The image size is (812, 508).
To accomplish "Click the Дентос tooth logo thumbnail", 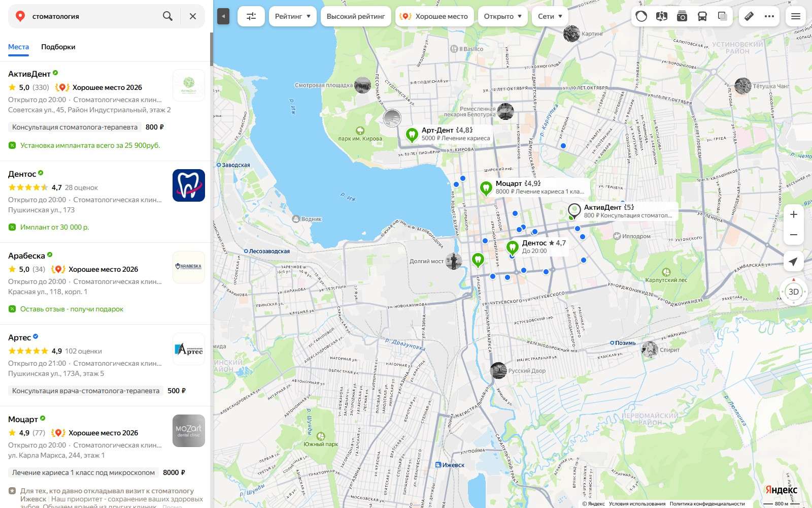I will 189,185.
